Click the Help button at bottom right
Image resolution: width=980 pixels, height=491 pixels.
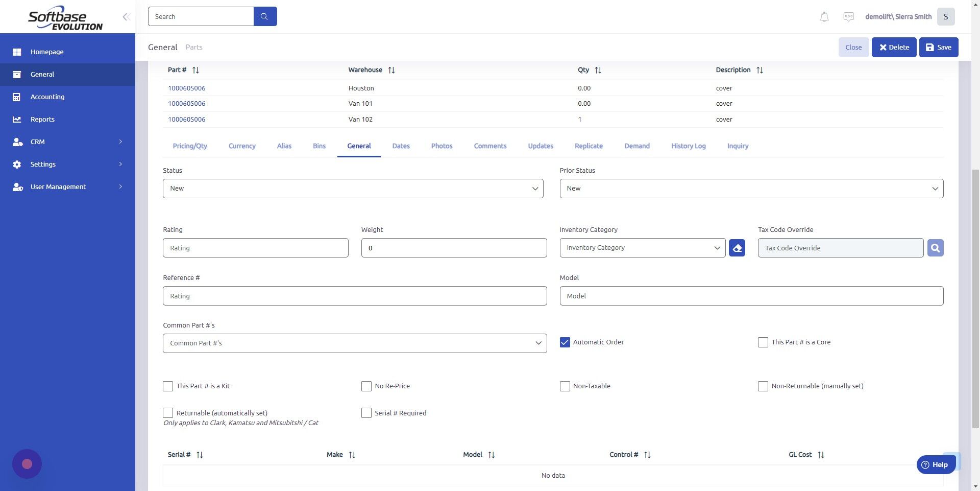pos(936,464)
